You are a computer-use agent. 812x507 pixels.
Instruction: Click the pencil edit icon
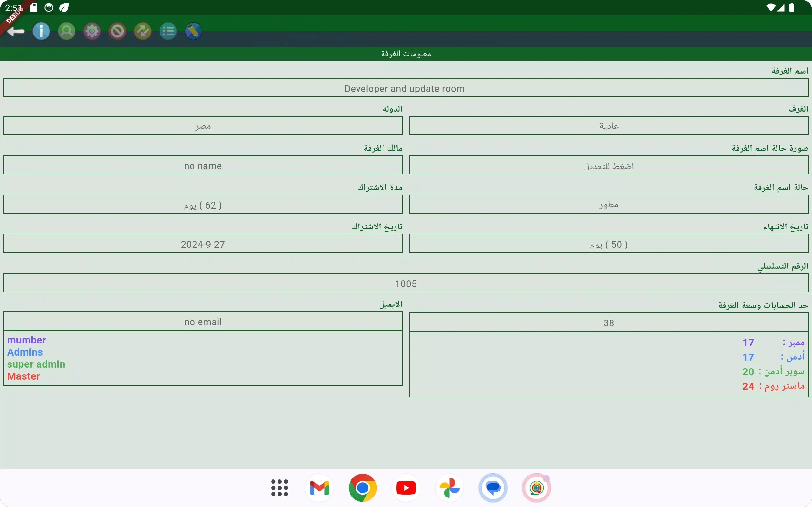[x=193, y=31]
